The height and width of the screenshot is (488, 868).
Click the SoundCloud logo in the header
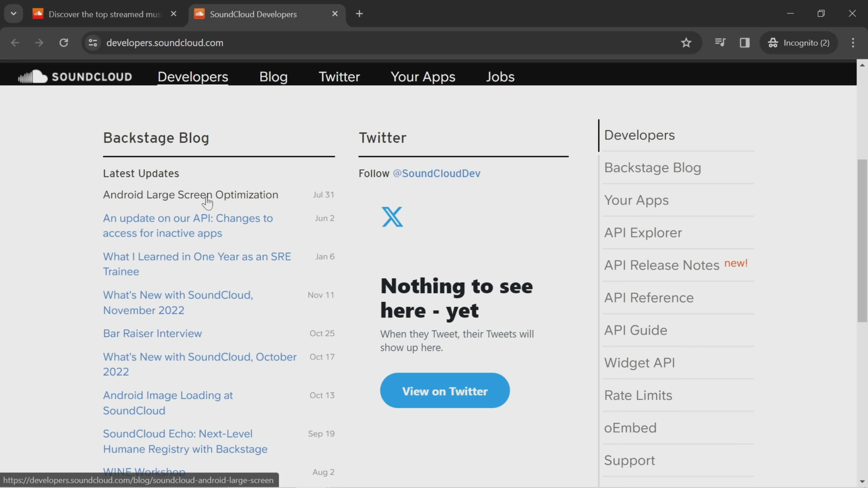point(75,77)
